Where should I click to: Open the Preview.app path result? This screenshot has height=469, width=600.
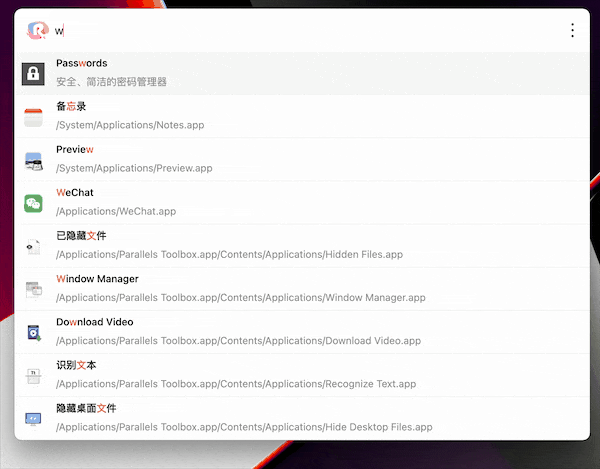click(x=134, y=168)
